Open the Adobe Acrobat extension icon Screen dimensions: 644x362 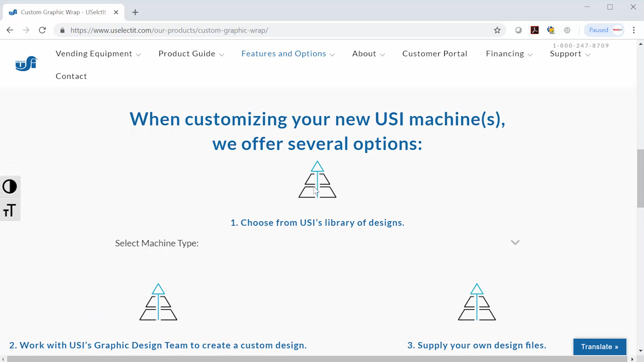coord(534,30)
